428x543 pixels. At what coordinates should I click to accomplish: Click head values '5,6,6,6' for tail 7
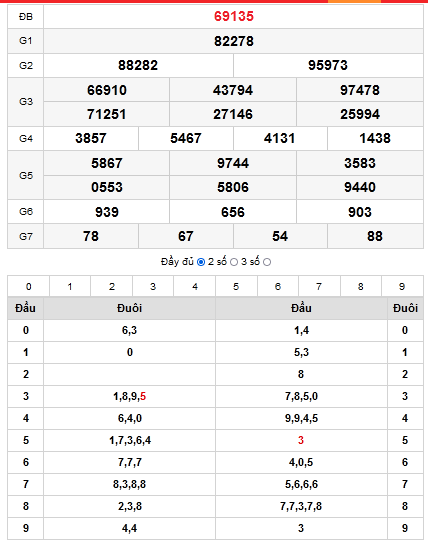301,484
